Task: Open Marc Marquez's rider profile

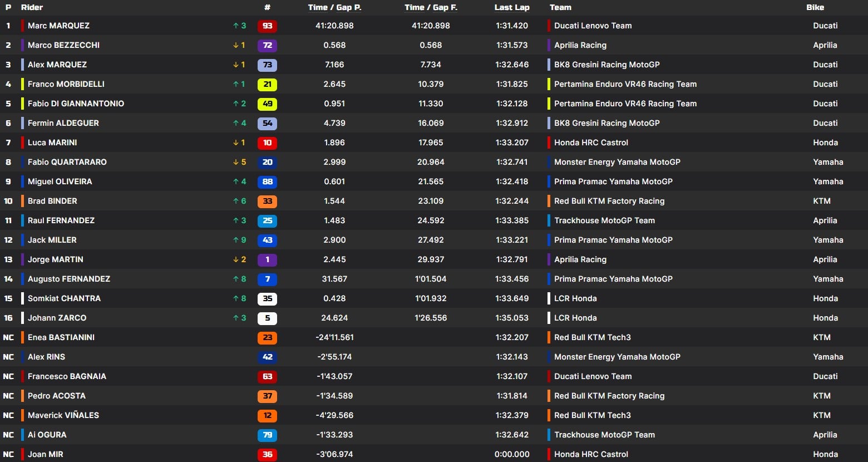Action: [x=58, y=26]
